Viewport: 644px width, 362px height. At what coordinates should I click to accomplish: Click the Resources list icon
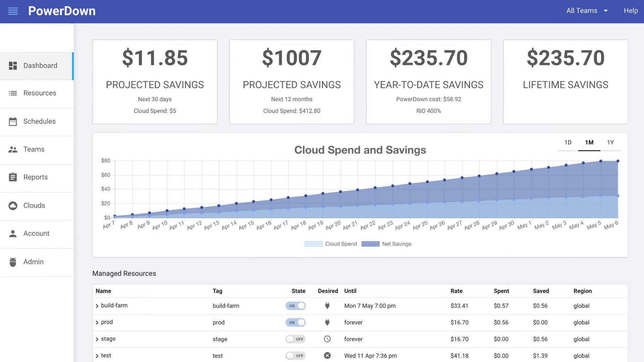point(13,93)
